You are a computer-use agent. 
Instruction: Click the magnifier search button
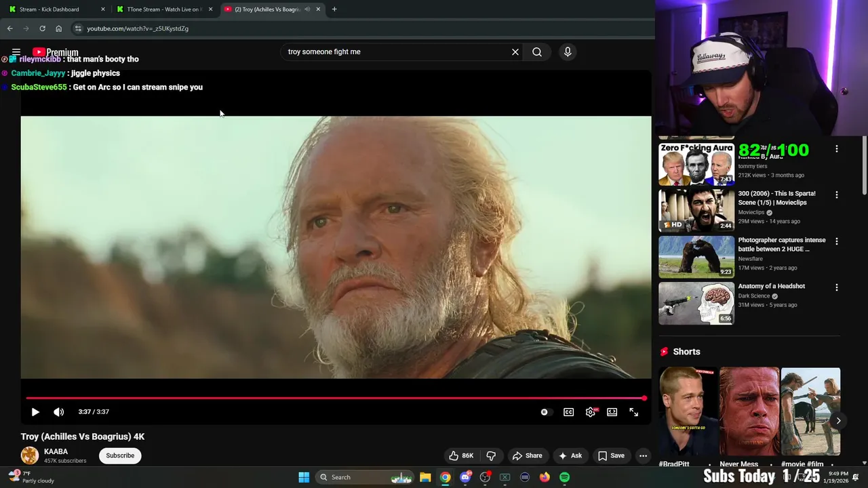(537, 52)
